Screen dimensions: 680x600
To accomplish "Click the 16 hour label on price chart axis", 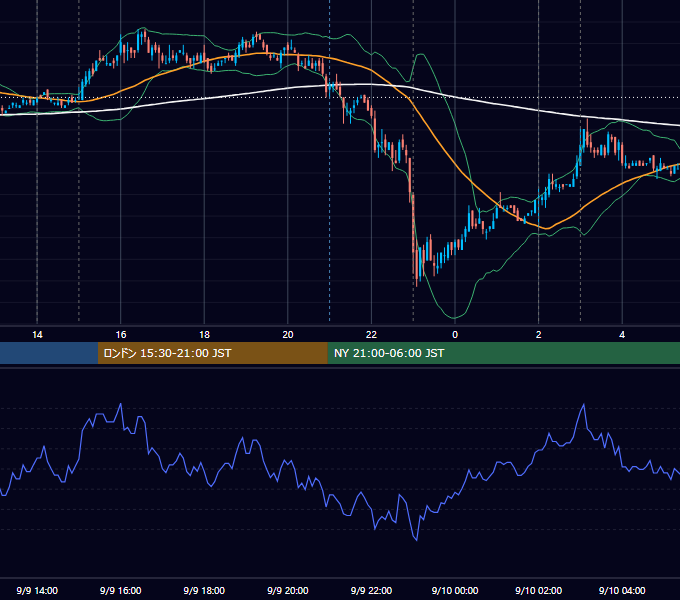I will [x=121, y=335].
